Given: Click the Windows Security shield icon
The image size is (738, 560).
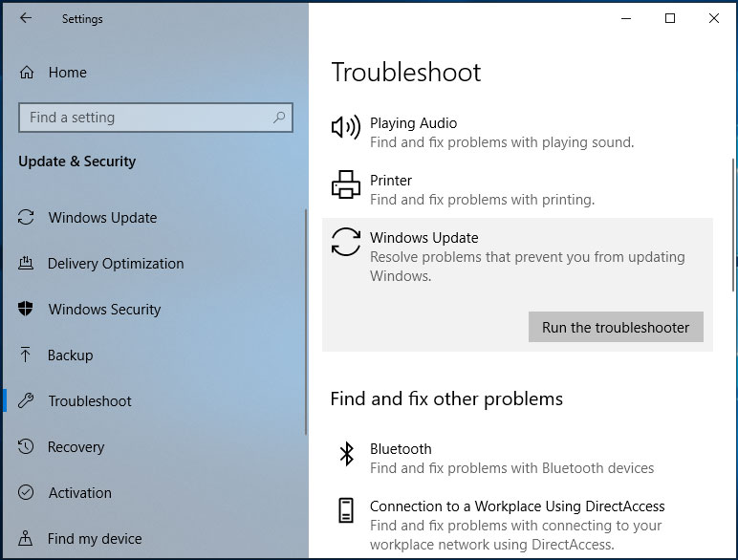Looking at the screenshot, I should [x=27, y=310].
